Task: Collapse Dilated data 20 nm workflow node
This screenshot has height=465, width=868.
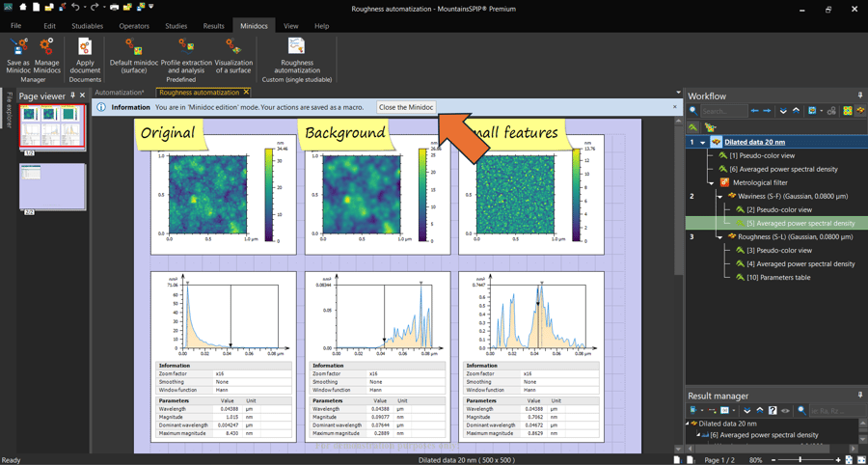Action: [702, 142]
